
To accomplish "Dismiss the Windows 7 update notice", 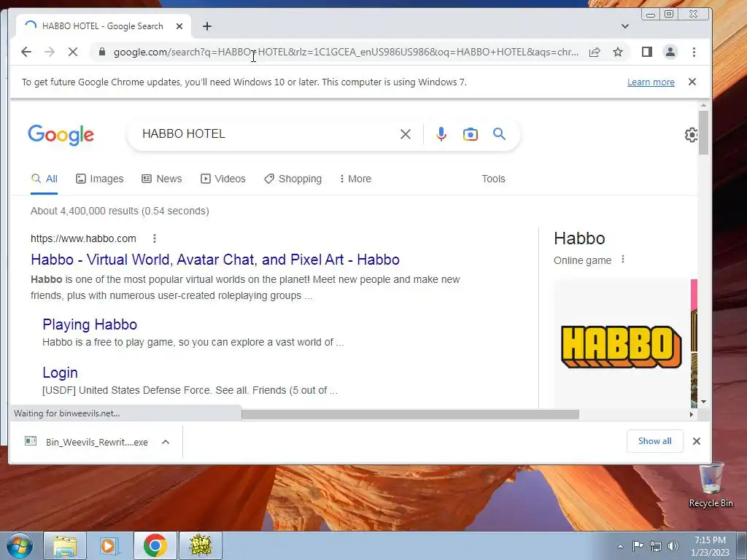I will pyautogui.click(x=692, y=82).
